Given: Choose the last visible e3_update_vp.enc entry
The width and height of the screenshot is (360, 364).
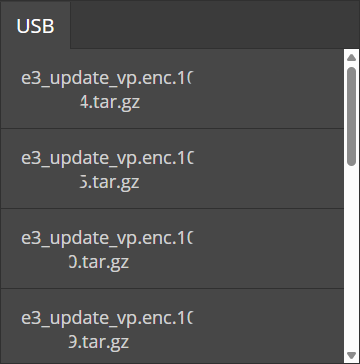Looking at the screenshot, I should 172,326.
